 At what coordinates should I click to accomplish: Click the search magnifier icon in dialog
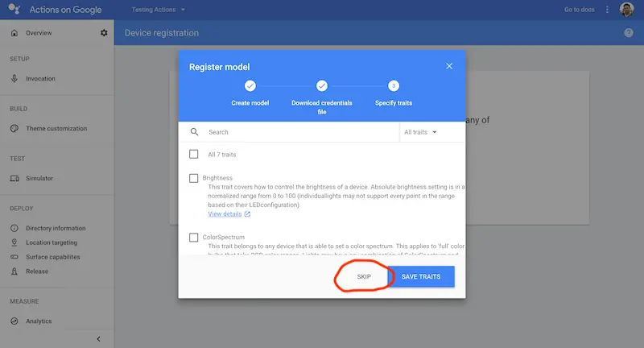[x=195, y=132]
